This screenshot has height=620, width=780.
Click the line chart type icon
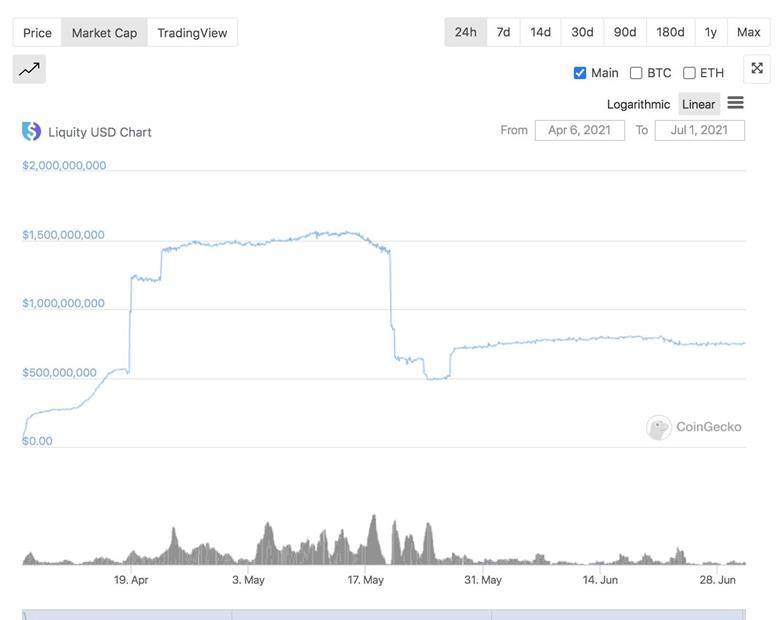29,69
